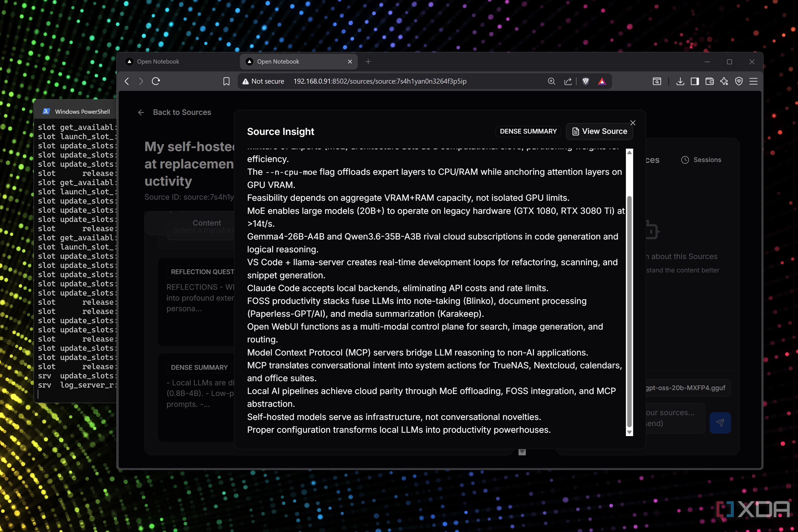Close the active Open Notebook tab
The width and height of the screenshot is (798, 532).
350,61
